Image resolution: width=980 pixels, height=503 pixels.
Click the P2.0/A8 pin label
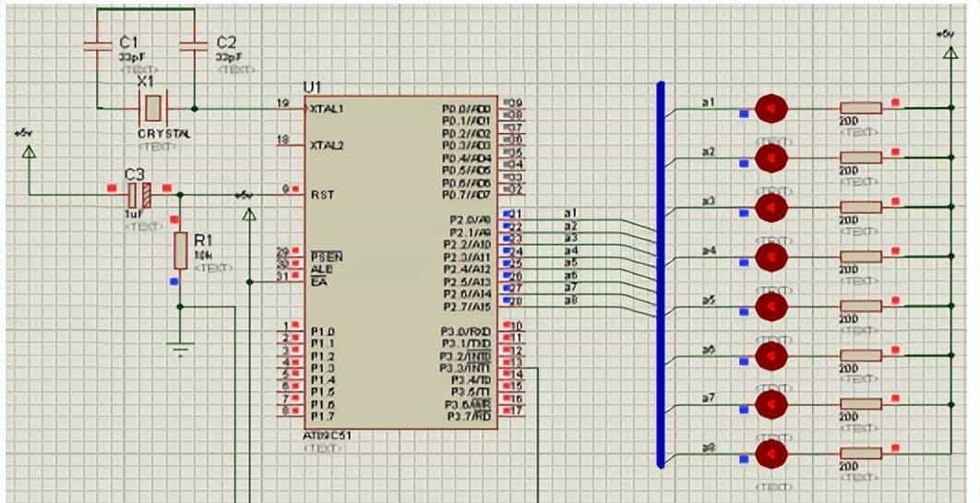[470, 220]
